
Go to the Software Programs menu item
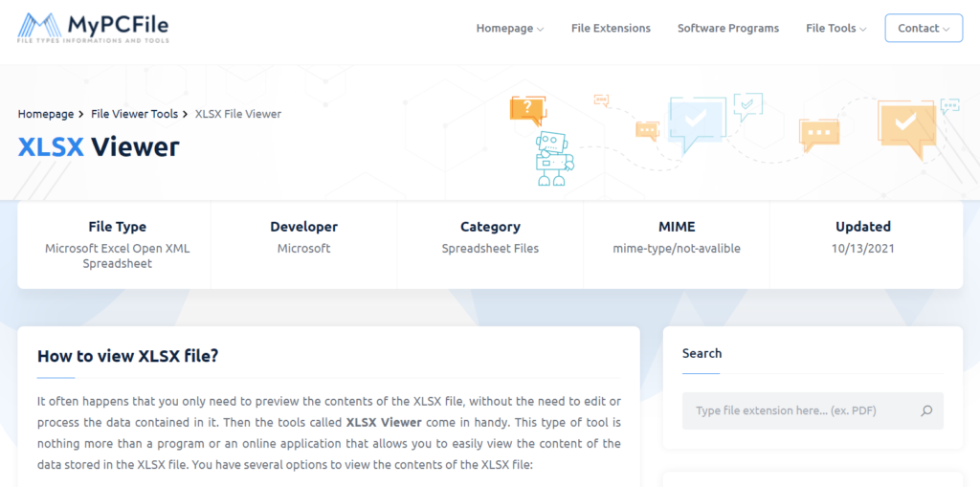tap(728, 29)
